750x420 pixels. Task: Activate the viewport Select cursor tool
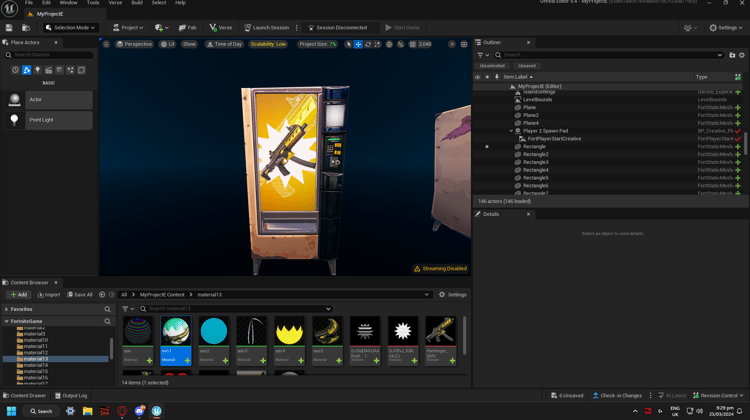point(349,44)
